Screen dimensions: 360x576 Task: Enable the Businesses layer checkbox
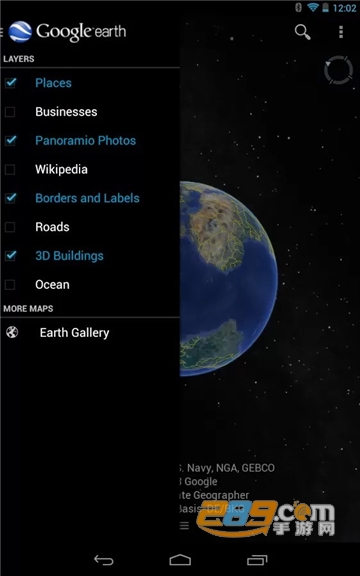[x=10, y=112]
